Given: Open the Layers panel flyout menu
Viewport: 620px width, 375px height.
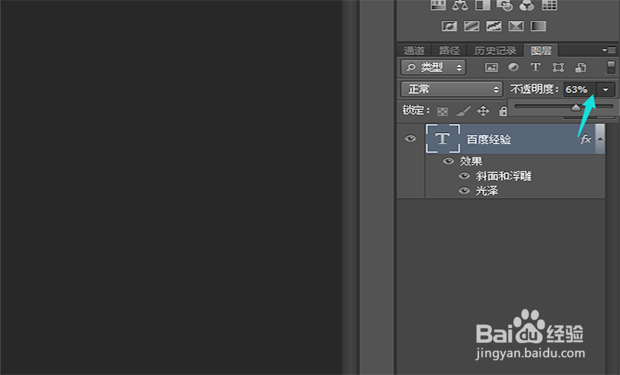Looking at the screenshot, I should [x=609, y=50].
